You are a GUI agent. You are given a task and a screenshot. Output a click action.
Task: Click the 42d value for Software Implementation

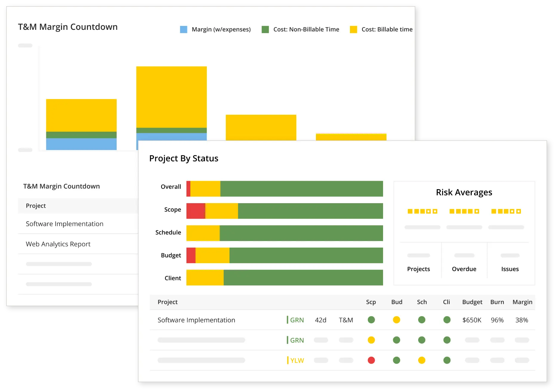[321, 320]
